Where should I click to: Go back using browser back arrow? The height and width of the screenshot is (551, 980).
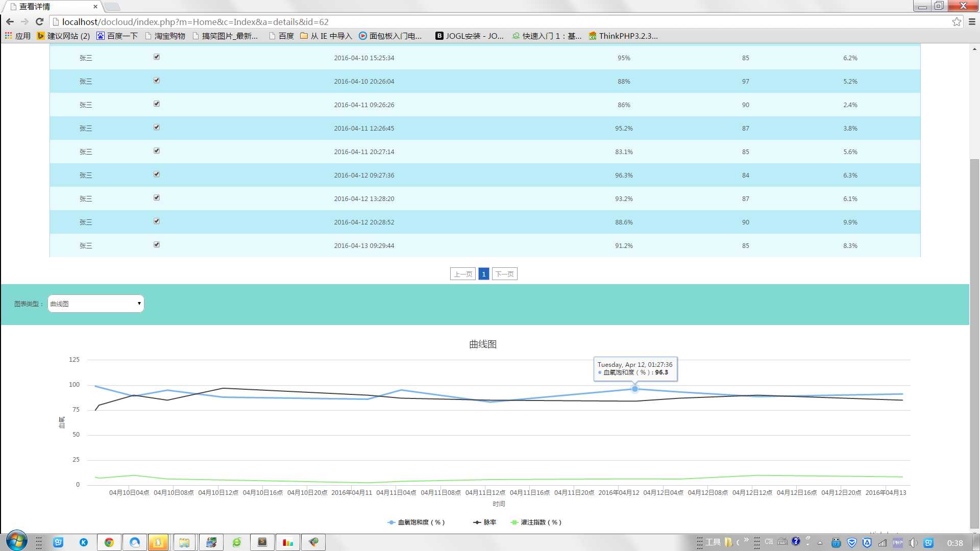coord(10,22)
